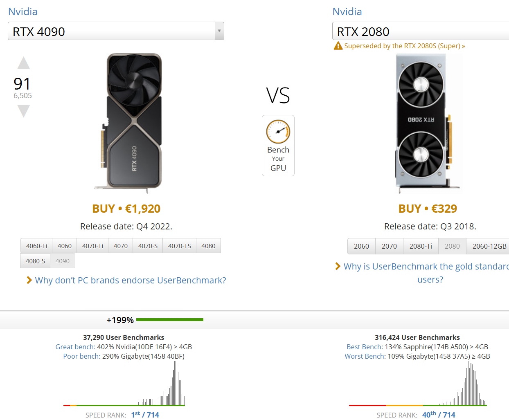Switch to the 4070-TS tab
The width and height of the screenshot is (509, 420).
tap(179, 246)
